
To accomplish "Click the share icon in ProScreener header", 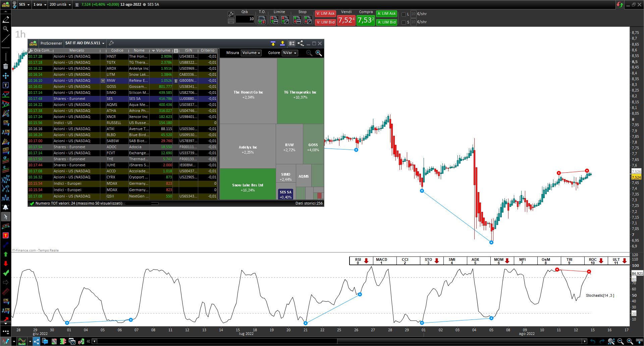I will [301, 43].
